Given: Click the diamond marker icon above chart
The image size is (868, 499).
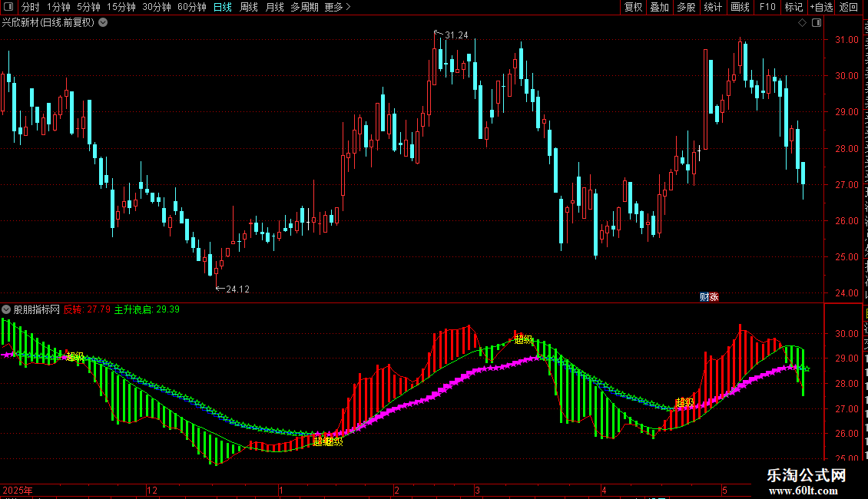Looking at the screenshot, I should pos(802,23).
